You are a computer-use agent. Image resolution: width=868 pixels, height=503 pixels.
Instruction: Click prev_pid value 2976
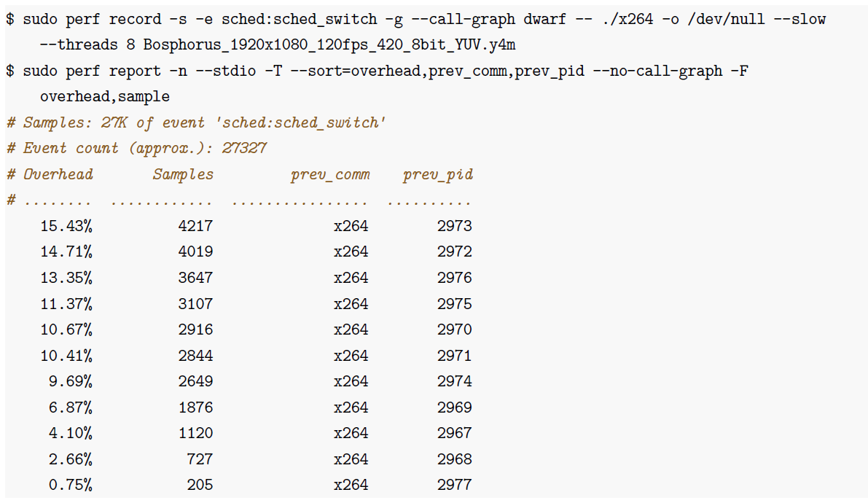[x=454, y=278]
